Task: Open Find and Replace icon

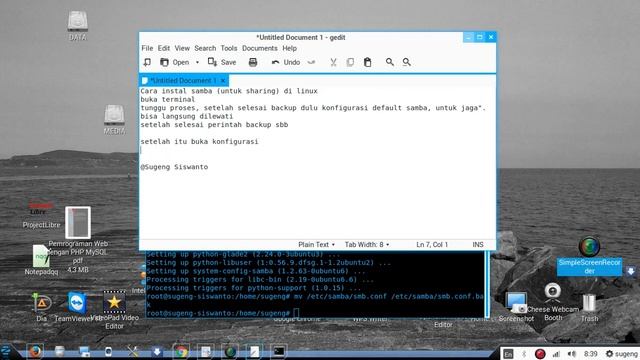Action: tap(407, 62)
